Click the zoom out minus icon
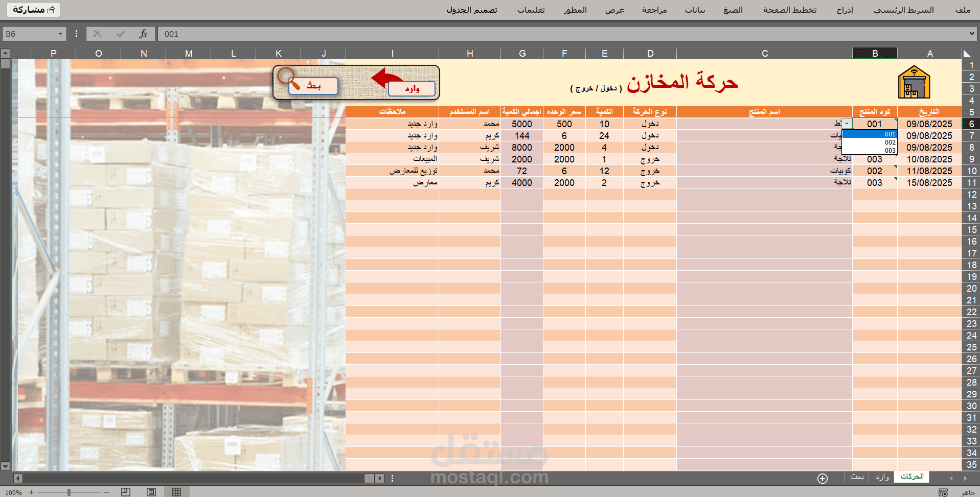Screen dimensions: 980x497 (x=107, y=492)
